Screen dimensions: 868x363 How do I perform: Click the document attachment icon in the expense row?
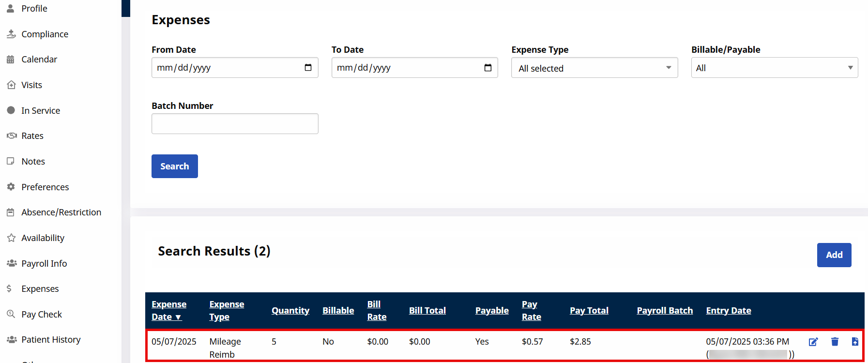[x=855, y=342]
